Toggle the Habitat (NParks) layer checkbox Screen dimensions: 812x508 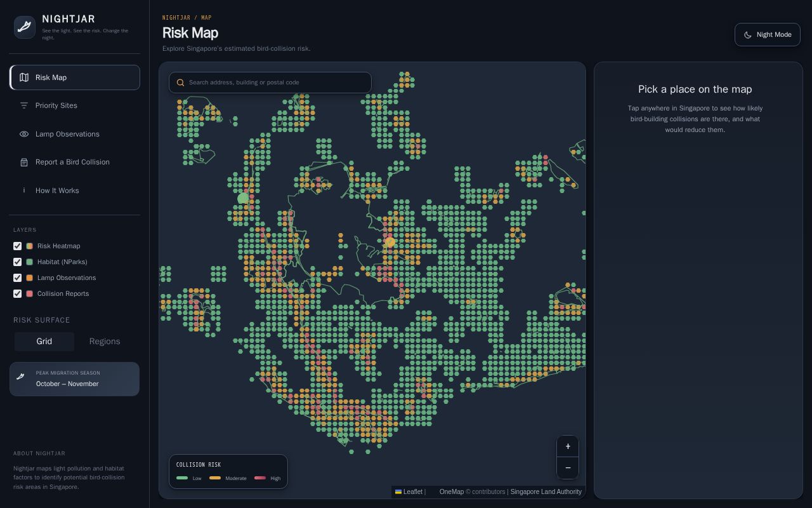(x=18, y=262)
